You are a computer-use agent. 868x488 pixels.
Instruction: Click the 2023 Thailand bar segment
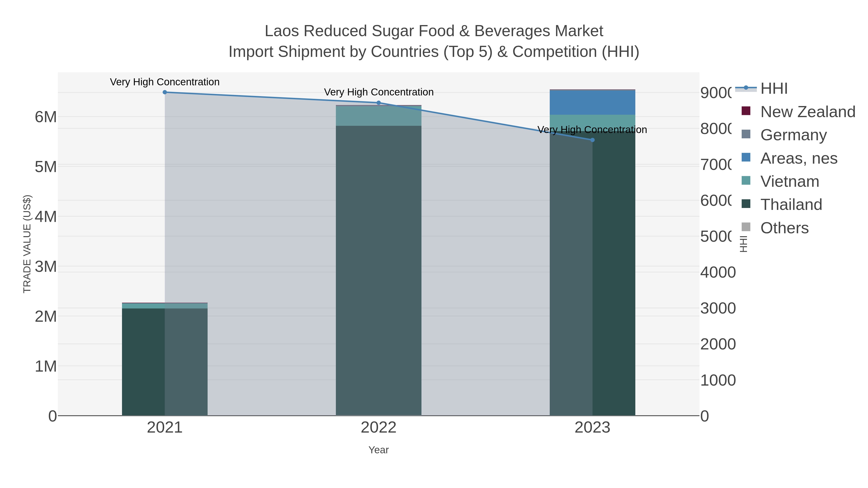(592, 273)
